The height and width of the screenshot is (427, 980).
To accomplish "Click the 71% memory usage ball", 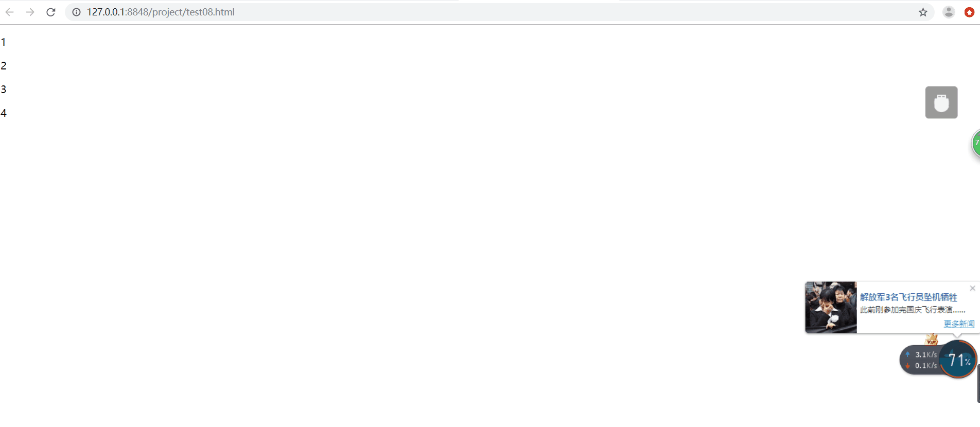I will click(958, 359).
